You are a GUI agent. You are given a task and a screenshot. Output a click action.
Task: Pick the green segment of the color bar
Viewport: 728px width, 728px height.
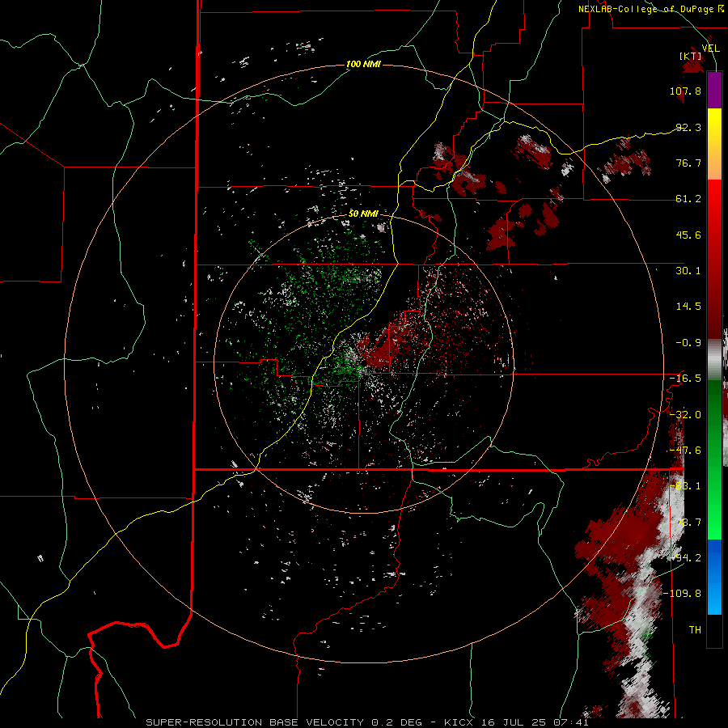(714, 459)
